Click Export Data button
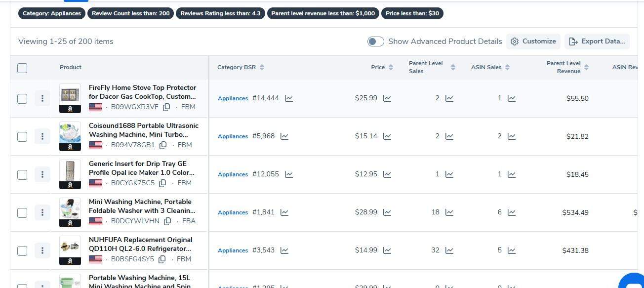The image size is (644, 288). (x=597, y=41)
